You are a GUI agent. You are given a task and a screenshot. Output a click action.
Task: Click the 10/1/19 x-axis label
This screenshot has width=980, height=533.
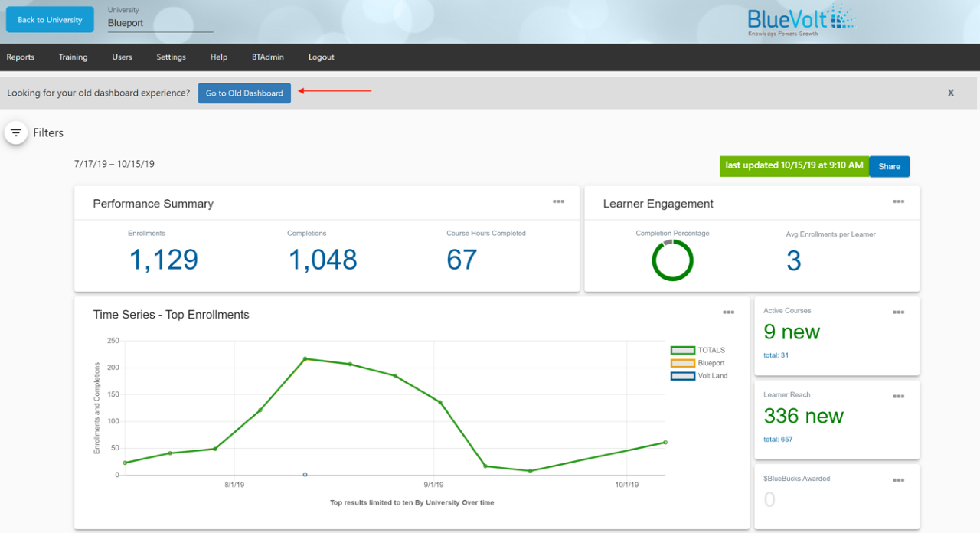[x=626, y=485]
